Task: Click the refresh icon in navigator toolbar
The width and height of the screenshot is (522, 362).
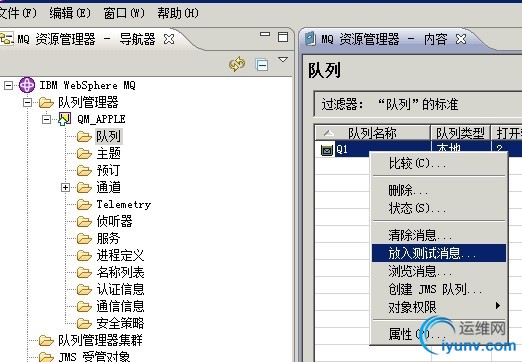Action: tap(237, 64)
